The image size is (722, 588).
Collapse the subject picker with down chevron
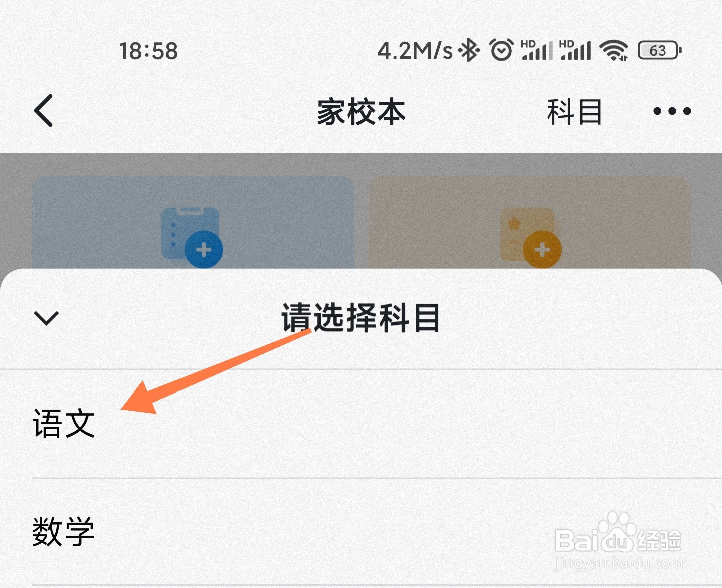pyautogui.click(x=46, y=318)
